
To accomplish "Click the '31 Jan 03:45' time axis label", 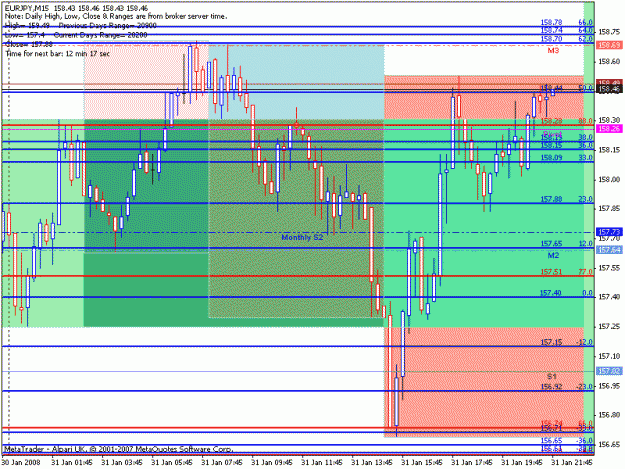I will pos(122,462).
